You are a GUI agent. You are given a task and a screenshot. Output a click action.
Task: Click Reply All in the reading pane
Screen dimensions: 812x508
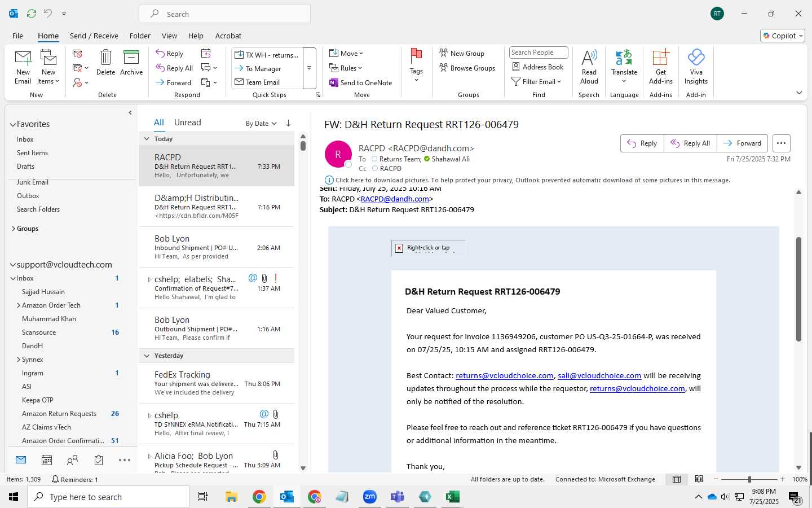coord(690,143)
